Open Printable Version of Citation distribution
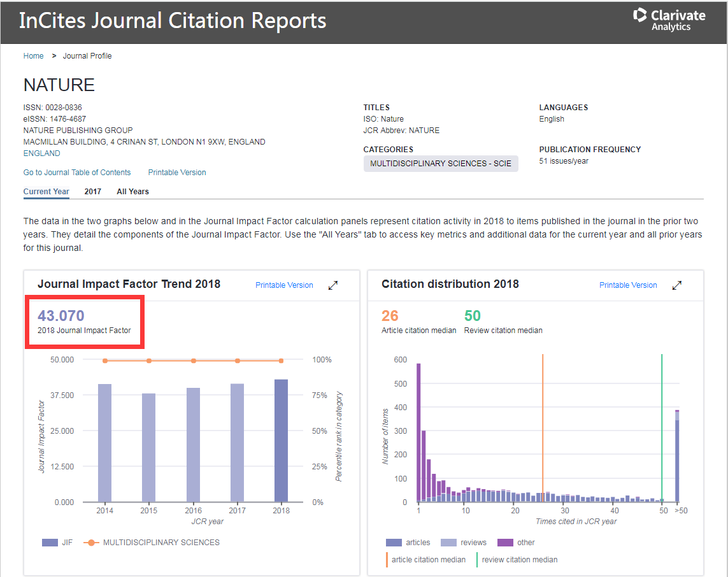This screenshot has height=577, width=728. click(628, 285)
